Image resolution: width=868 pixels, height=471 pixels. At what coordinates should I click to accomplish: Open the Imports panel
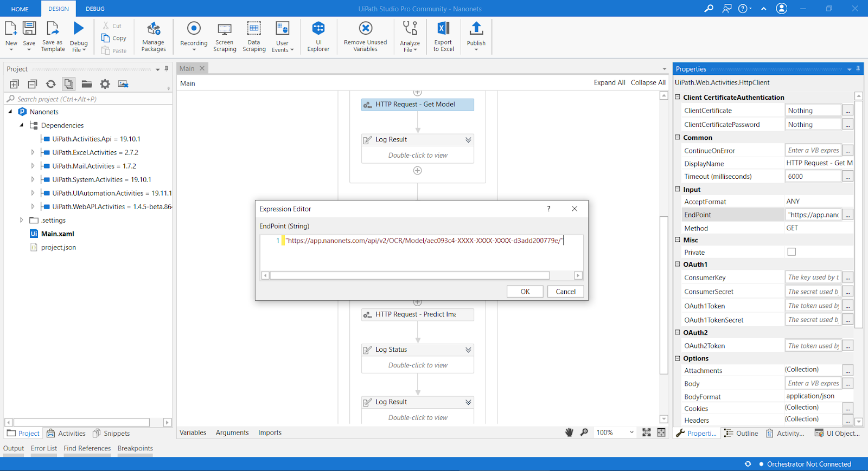pos(270,433)
